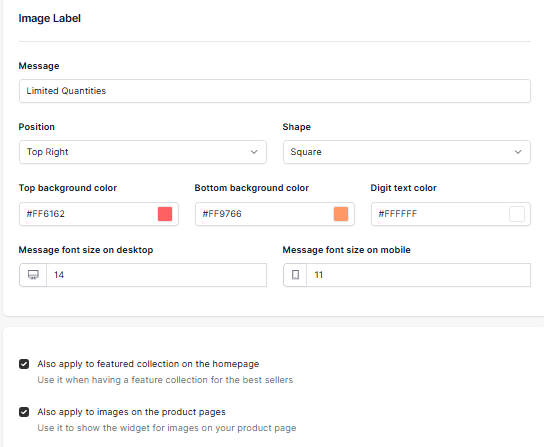
Task: Click the desktop font size field showing 14
Action: point(156,275)
